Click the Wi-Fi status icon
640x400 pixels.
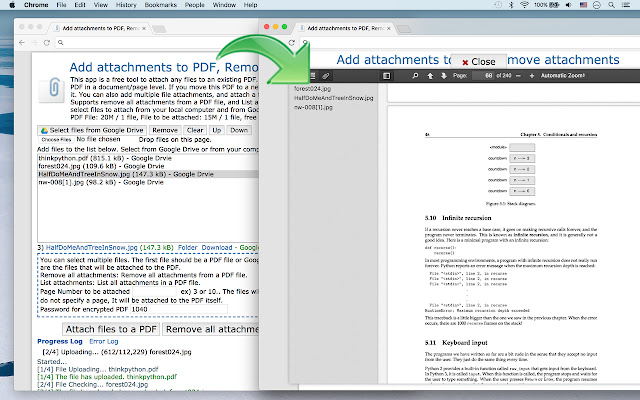click(x=524, y=5)
